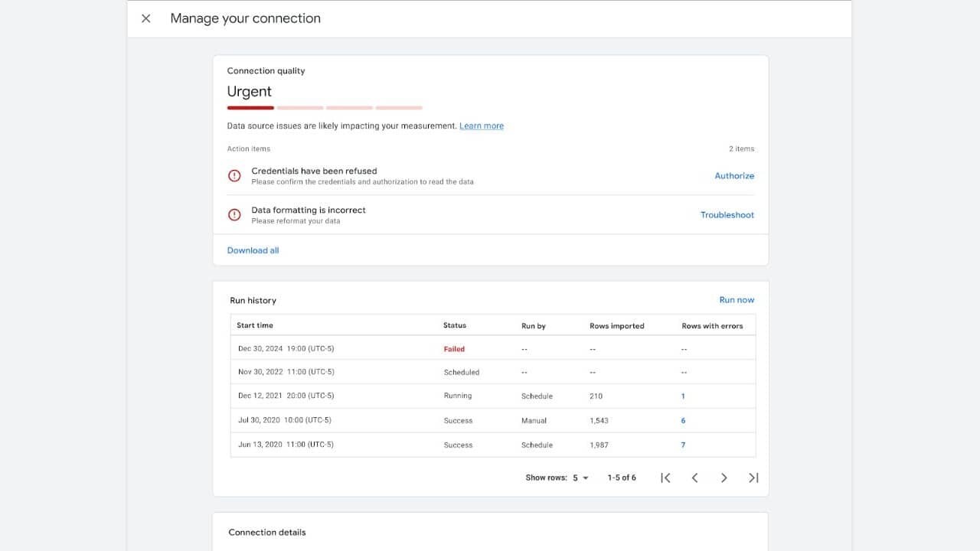Viewport: 980px width, 551px height.
Task: Go to previous page of run history
Action: (694, 478)
